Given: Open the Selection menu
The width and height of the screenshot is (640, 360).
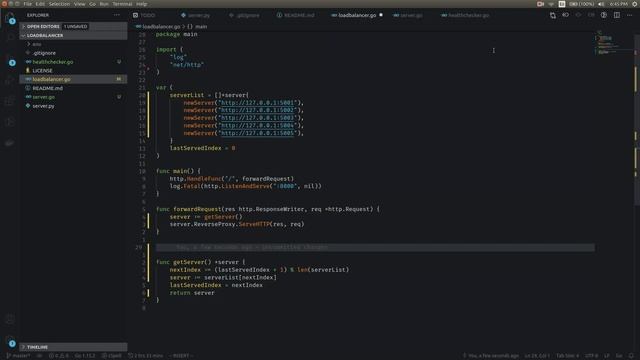Looking at the screenshot, I should (59, 4).
